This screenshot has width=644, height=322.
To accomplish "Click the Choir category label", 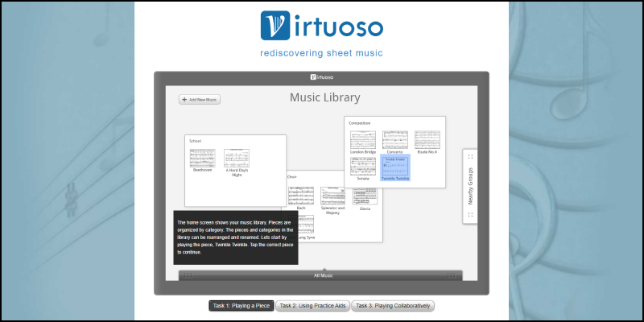I will (291, 176).
